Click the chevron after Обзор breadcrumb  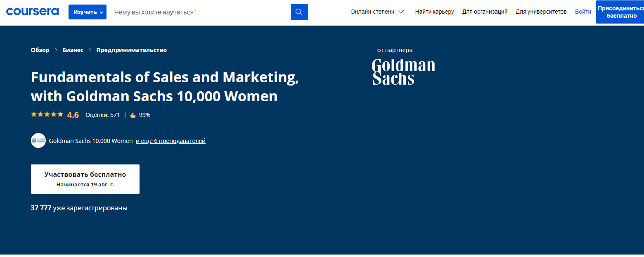tap(56, 50)
